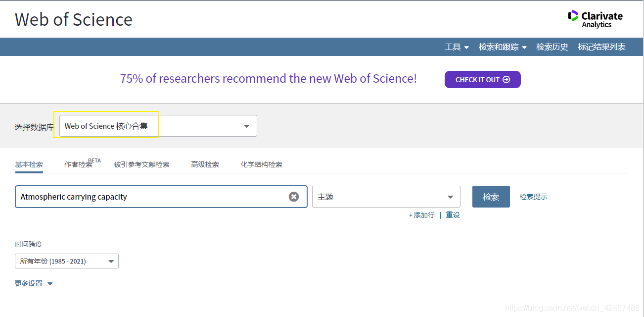This screenshot has height=317, width=644.
Task: Click +添加行 to add a search row
Action: [x=421, y=214]
